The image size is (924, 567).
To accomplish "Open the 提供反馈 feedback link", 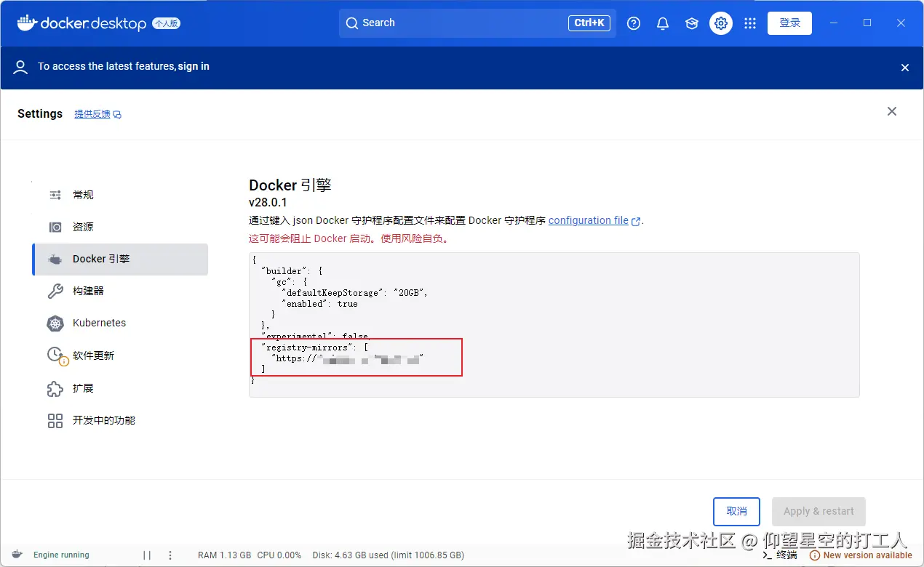I will coord(97,114).
